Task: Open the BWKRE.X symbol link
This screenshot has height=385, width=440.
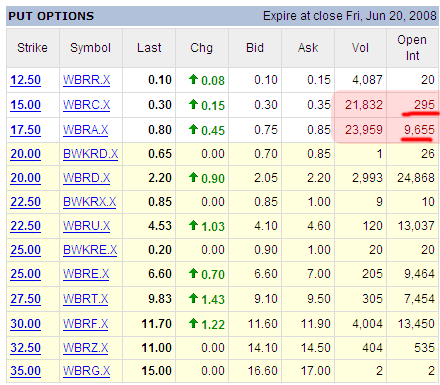Action: pos(90,250)
